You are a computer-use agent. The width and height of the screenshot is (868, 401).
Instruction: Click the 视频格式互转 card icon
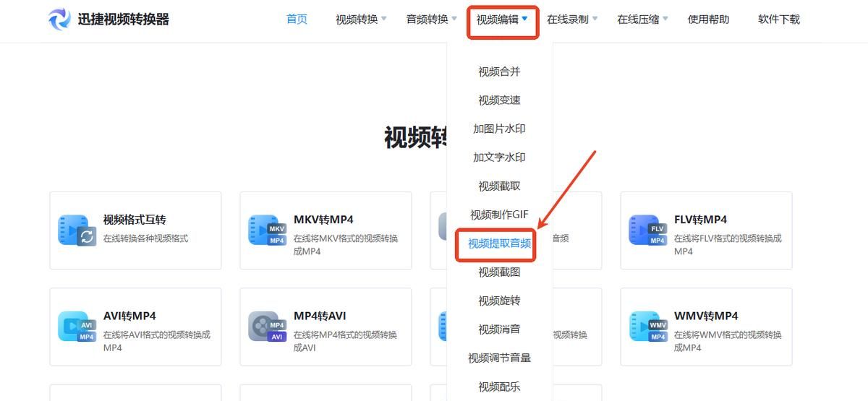pos(77,230)
